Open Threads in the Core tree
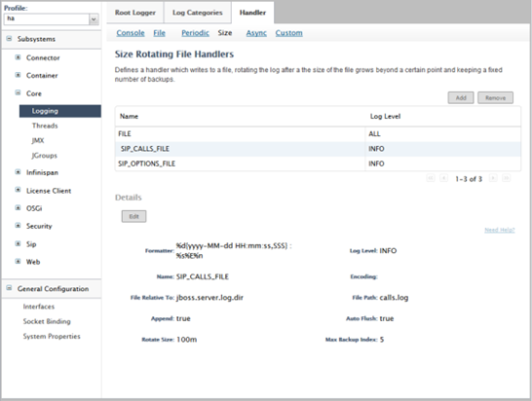This screenshot has height=401, width=532. (x=45, y=126)
